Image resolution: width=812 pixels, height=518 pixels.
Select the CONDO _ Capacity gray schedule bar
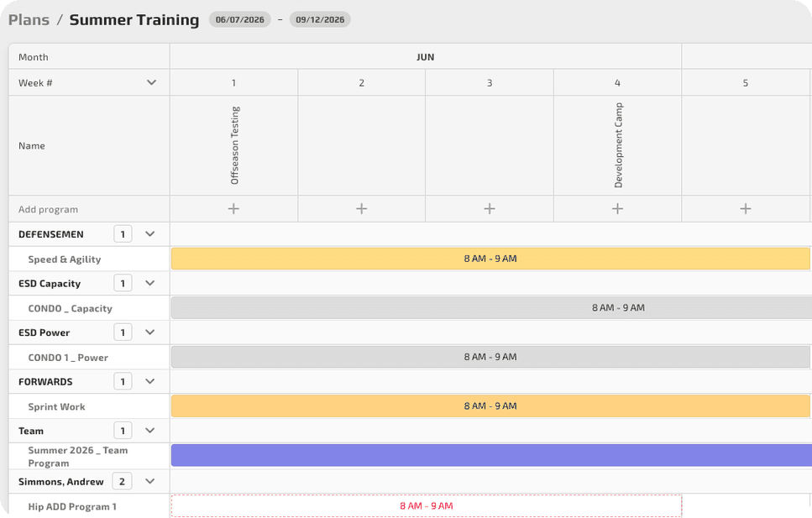pyautogui.click(x=491, y=307)
